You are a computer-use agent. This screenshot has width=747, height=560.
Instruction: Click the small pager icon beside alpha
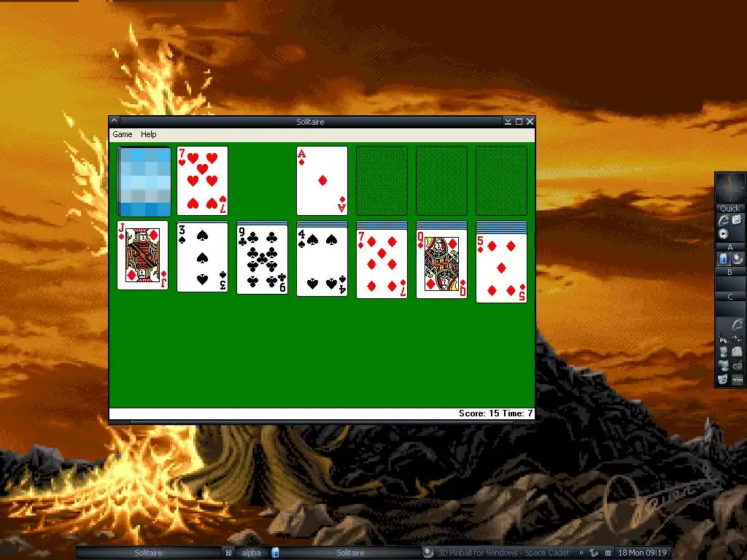228,553
